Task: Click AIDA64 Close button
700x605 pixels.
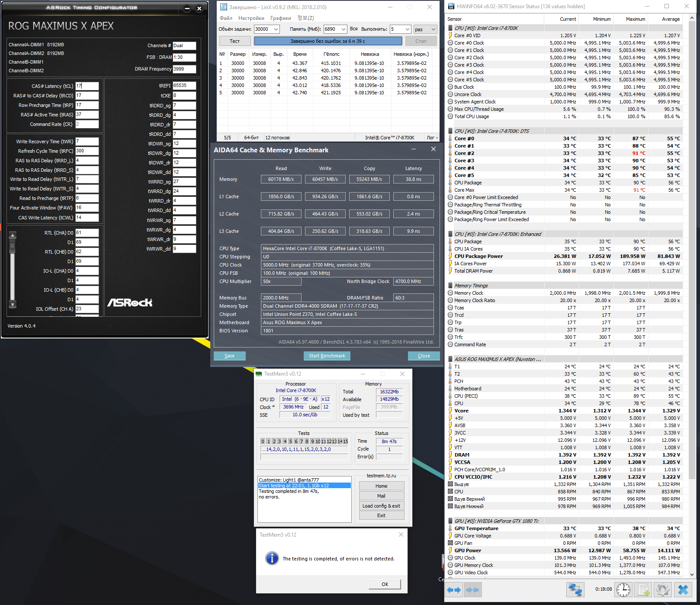Action: (424, 356)
